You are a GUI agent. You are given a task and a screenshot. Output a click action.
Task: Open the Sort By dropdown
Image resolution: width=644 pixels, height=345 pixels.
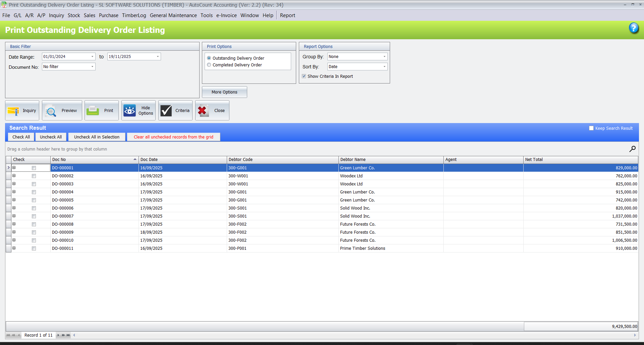pos(385,66)
